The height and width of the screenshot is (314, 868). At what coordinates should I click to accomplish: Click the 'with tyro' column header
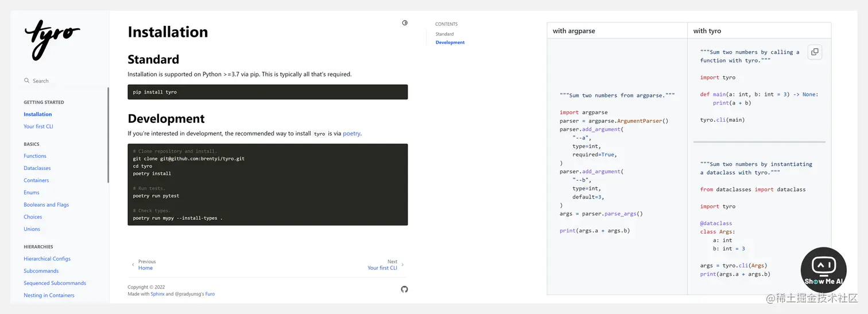[x=707, y=31]
